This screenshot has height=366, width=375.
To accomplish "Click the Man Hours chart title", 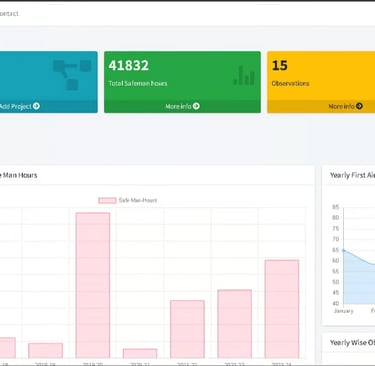I will (x=18, y=175).
